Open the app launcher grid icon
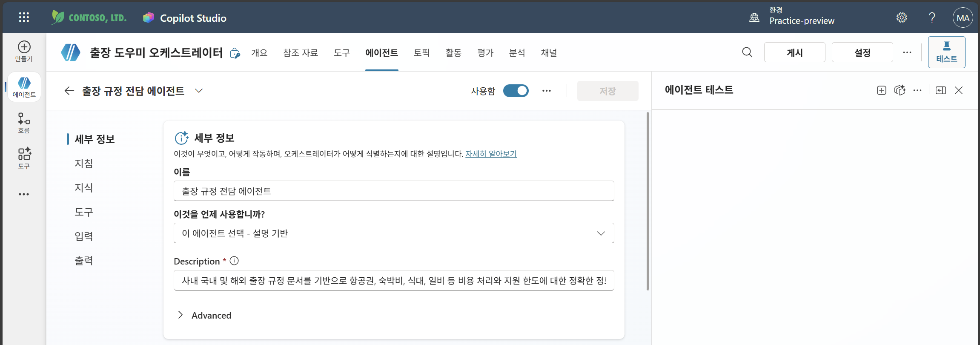 (24, 17)
